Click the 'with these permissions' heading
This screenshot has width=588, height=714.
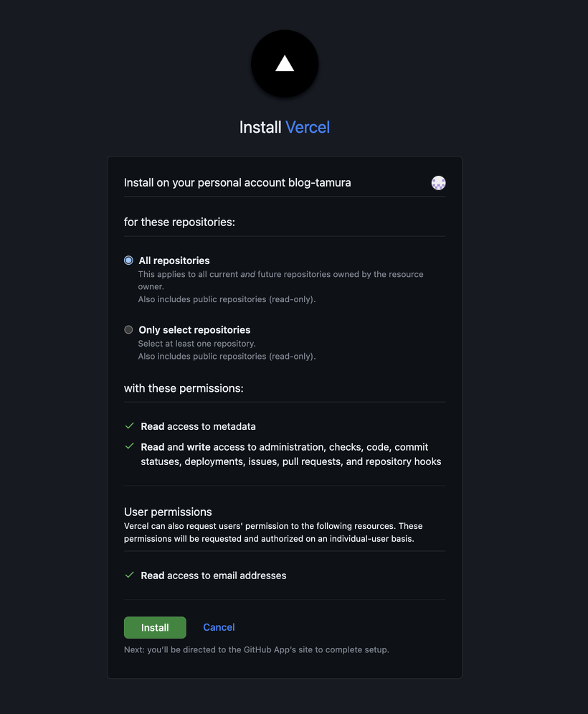coord(184,388)
